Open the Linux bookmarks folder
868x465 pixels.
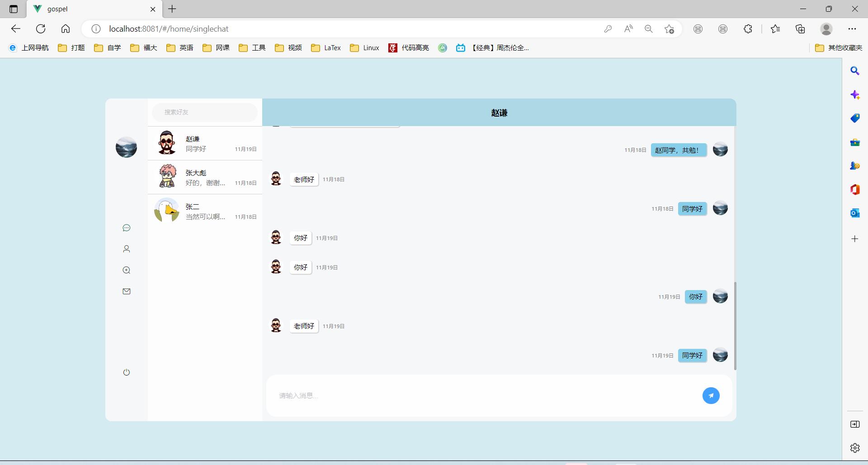364,48
